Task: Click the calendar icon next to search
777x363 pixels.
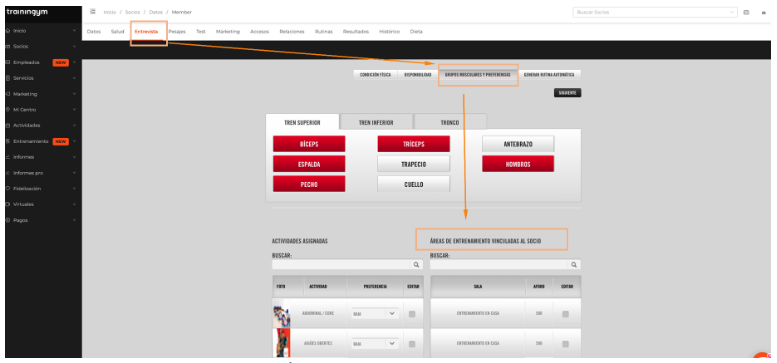Action: click(x=746, y=12)
